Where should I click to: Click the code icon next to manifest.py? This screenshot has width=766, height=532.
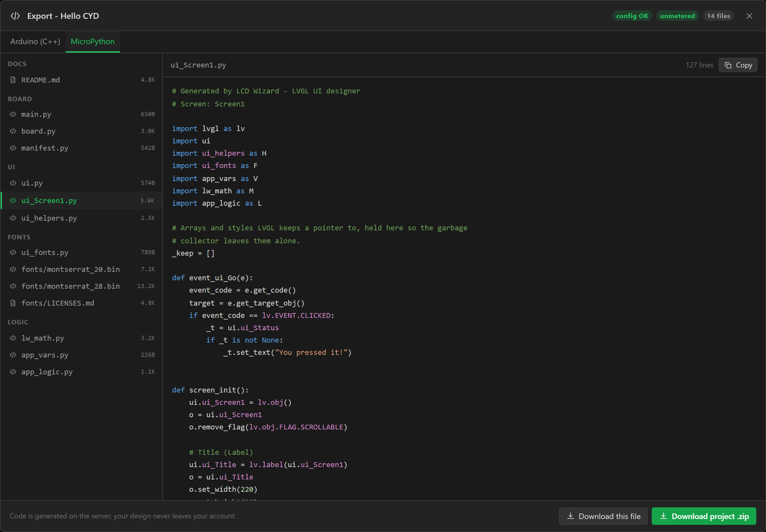[x=13, y=148]
